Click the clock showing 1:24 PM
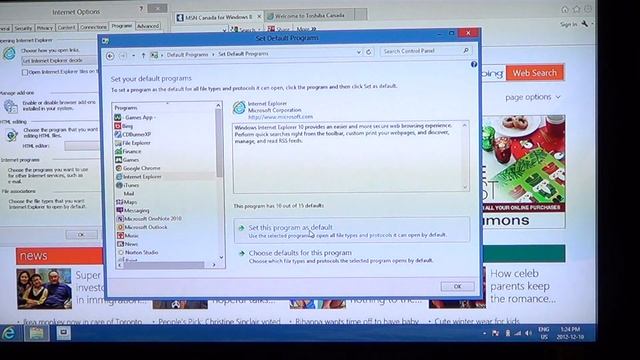Image resolution: width=640 pixels, height=360 pixels. coord(570,333)
